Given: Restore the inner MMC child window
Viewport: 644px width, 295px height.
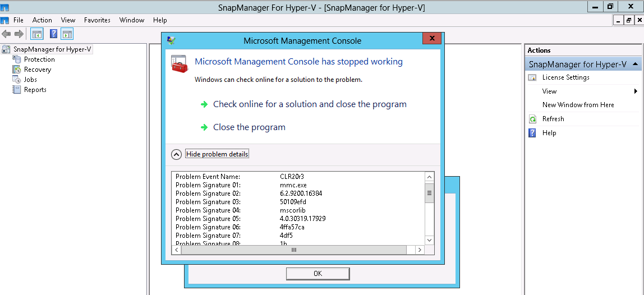Looking at the screenshot, I should coord(629,20).
